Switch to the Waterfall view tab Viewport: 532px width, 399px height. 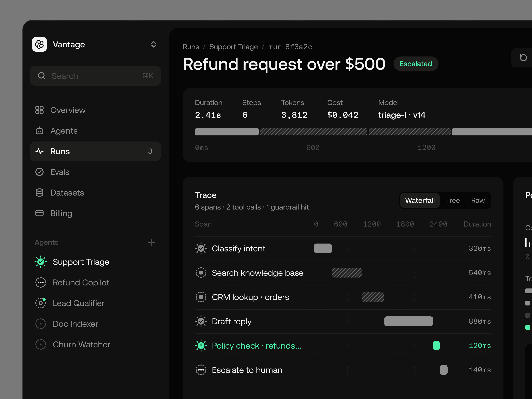tap(420, 200)
